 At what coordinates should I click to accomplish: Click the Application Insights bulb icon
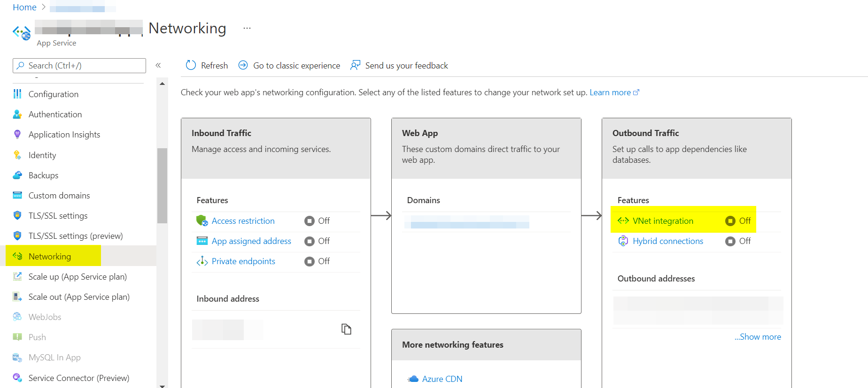pos(17,135)
